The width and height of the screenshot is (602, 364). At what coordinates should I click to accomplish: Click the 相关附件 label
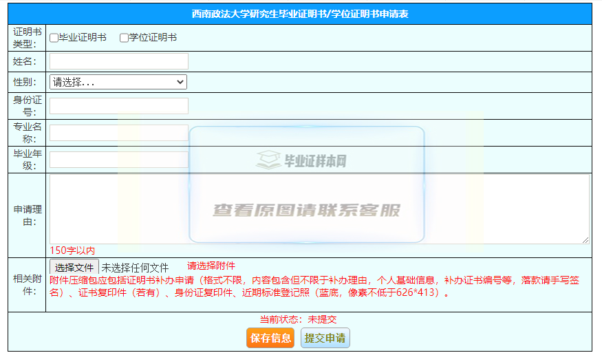point(27,285)
